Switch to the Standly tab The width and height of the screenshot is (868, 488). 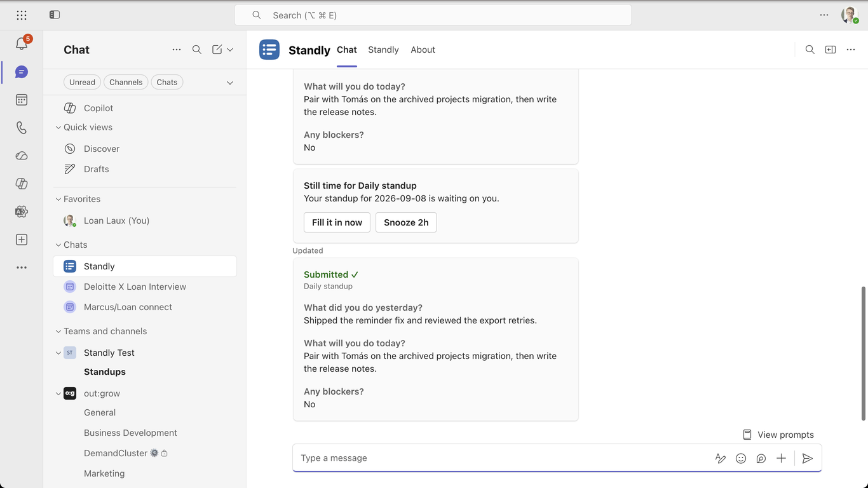pyautogui.click(x=383, y=50)
